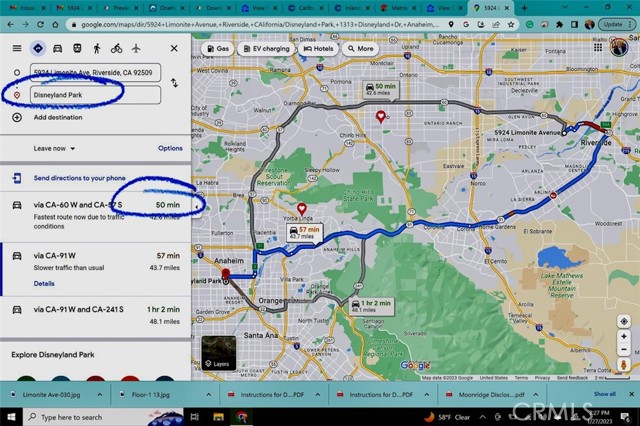Screen dimensions: 640x426
Task: Open File Explorer from taskbar
Action: tap(218, 417)
